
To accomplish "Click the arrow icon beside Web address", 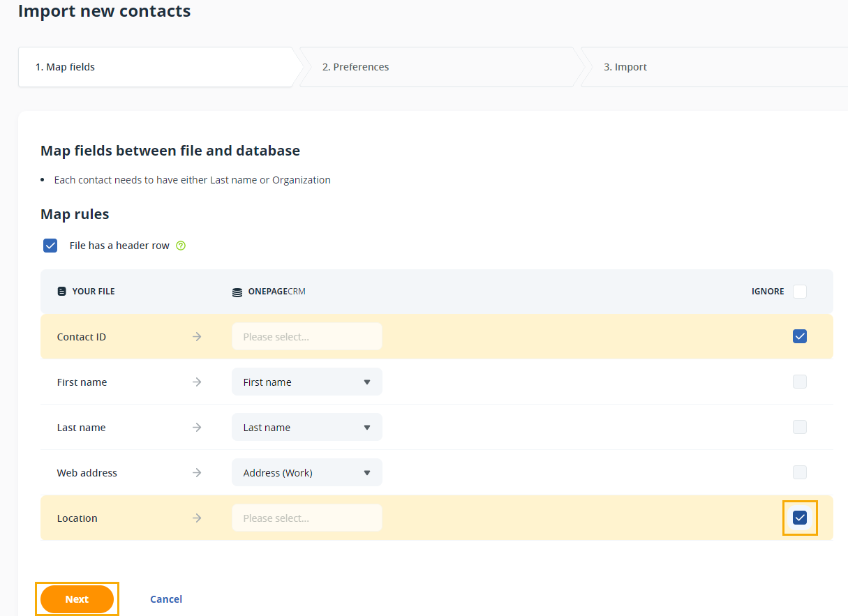I will tap(197, 473).
